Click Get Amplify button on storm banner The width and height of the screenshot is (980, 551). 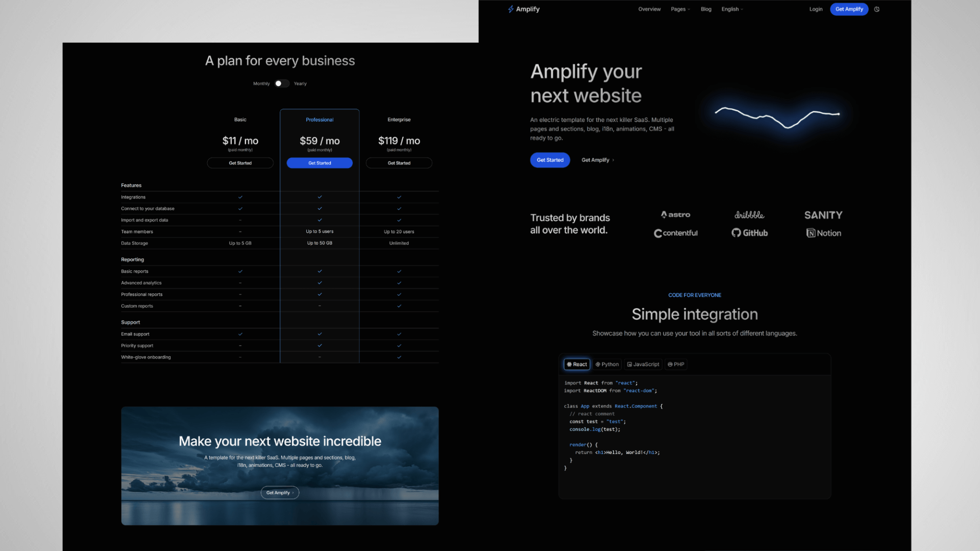click(280, 493)
